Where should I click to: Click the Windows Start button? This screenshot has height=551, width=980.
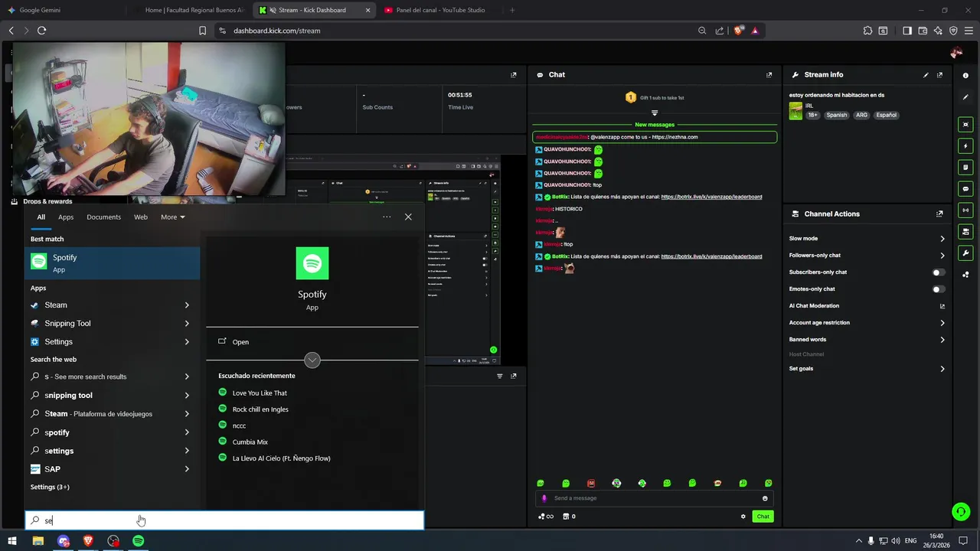pyautogui.click(x=12, y=541)
